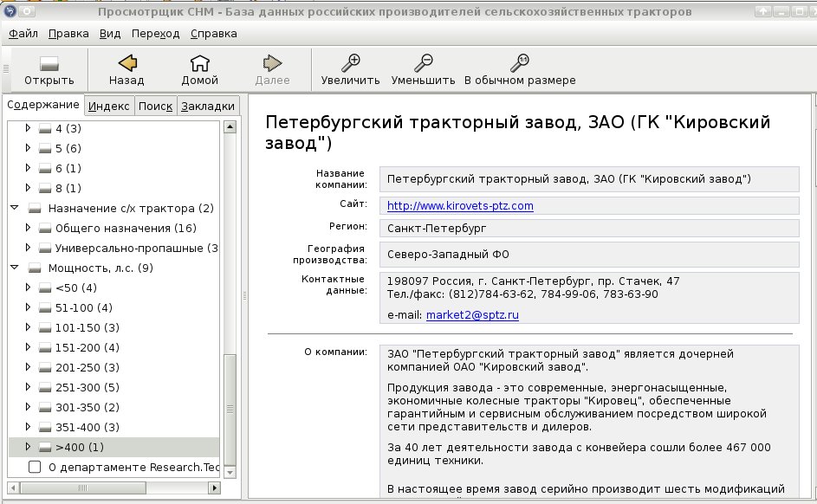Click the book icon of 201-250 (3)

coord(45,367)
